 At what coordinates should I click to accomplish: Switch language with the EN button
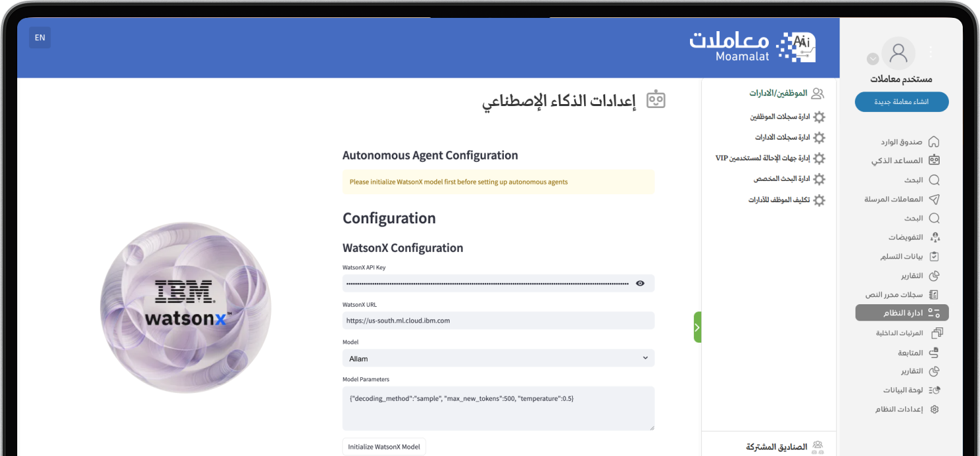tap(40, 38)
